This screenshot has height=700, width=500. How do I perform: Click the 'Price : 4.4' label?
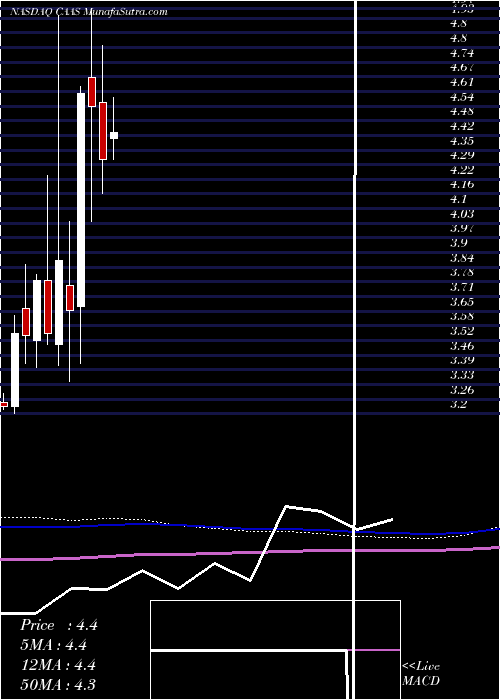59,625
